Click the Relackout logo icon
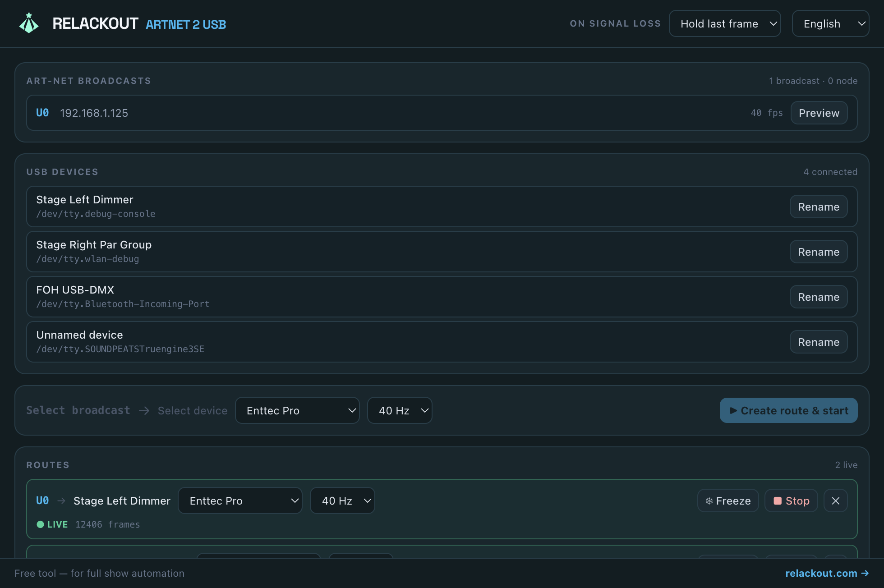This screenshot has width=884, height=588. [x=29, y=23]
